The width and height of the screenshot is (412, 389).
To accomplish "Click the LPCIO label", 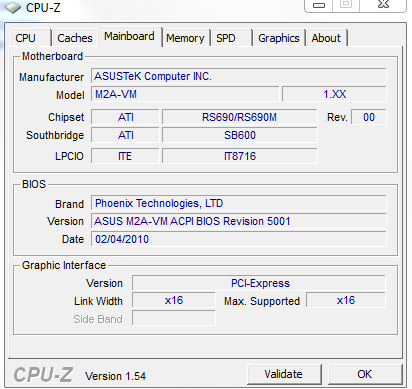I will tap(69, 156).
